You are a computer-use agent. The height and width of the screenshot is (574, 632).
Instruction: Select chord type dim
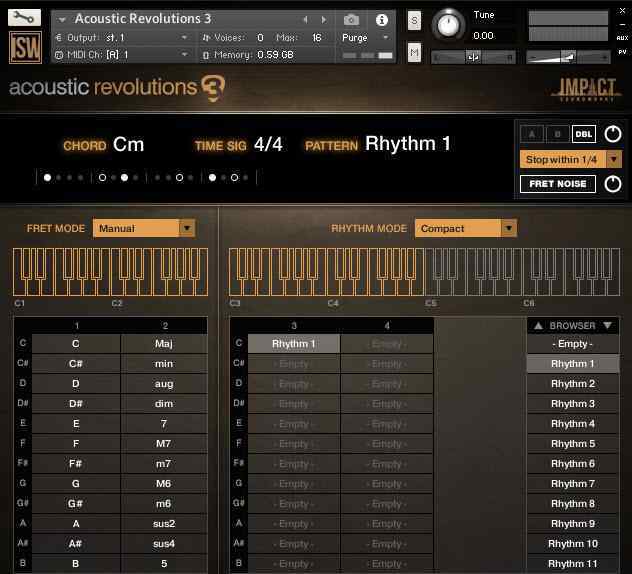tap(164, 403)
